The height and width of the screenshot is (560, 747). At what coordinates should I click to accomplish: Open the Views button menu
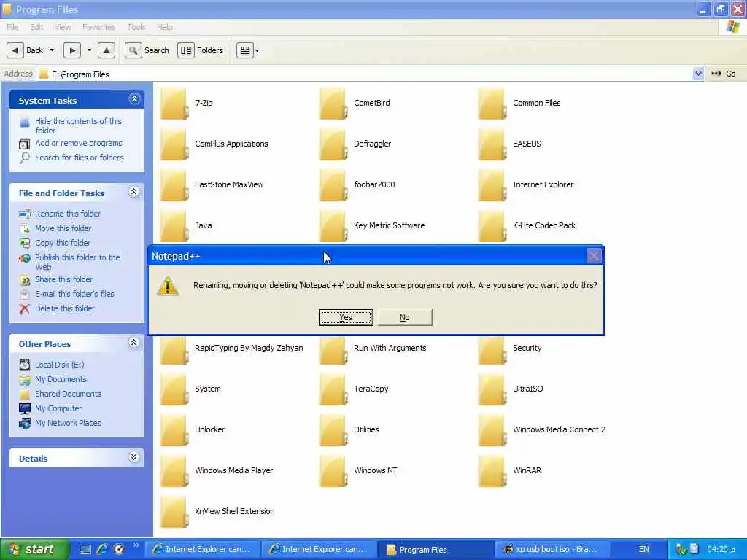(x=248, y=50)
